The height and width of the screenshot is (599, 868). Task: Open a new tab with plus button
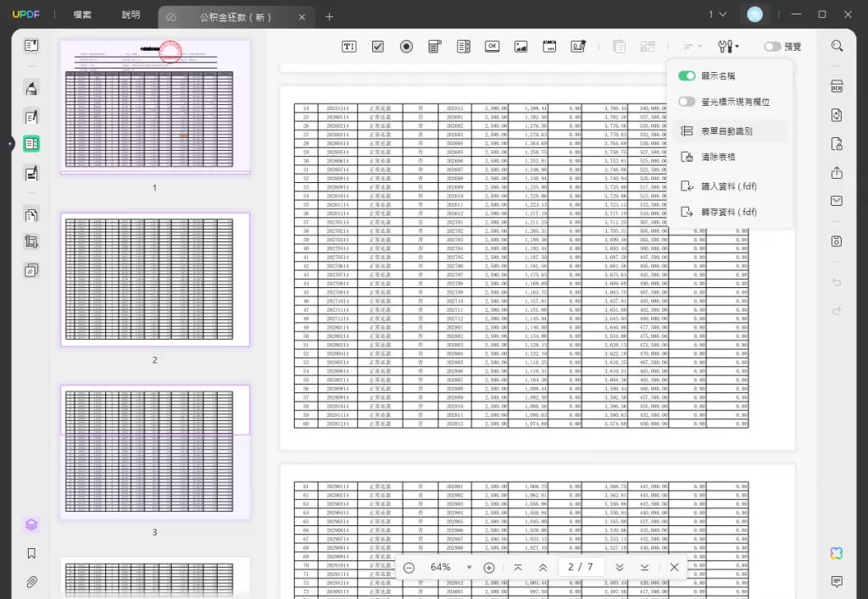[x=330, y=17]
